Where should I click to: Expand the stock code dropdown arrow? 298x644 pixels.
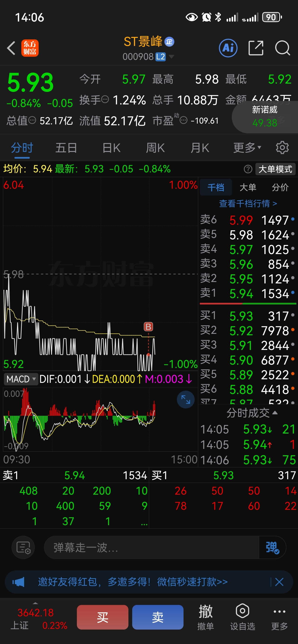171,57
